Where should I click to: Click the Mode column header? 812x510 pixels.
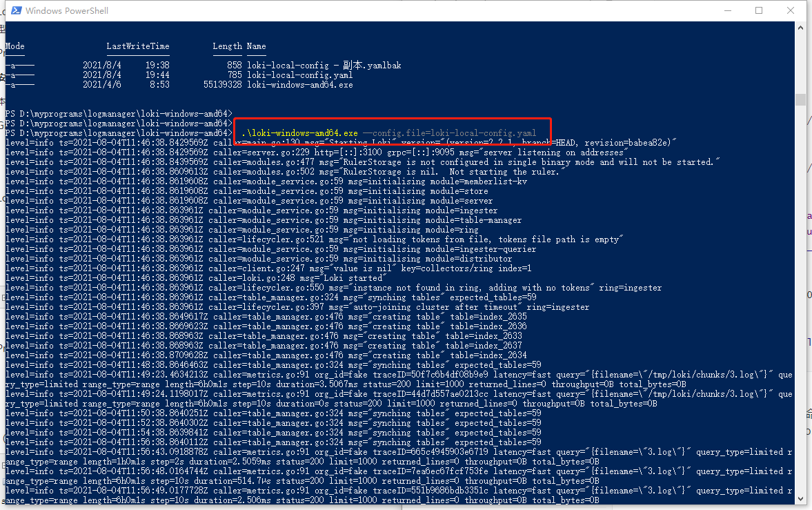[x=15, y=46]
